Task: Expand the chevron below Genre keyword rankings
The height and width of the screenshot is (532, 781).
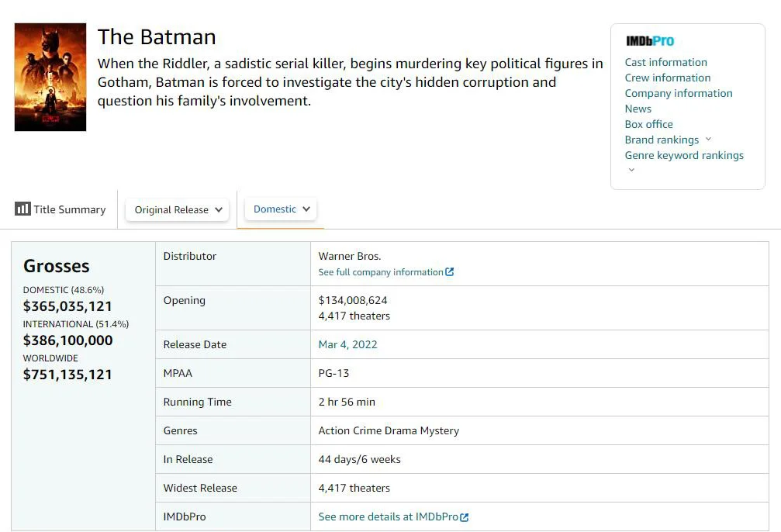Action: (x=631, y=170)
